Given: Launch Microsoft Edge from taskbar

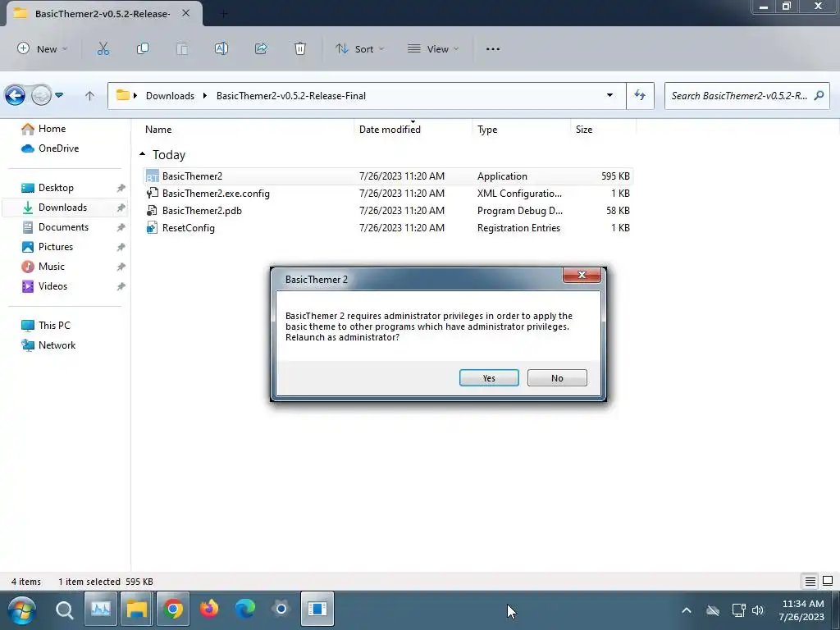Looking at the screenshot, I should [x=244, y=609].
